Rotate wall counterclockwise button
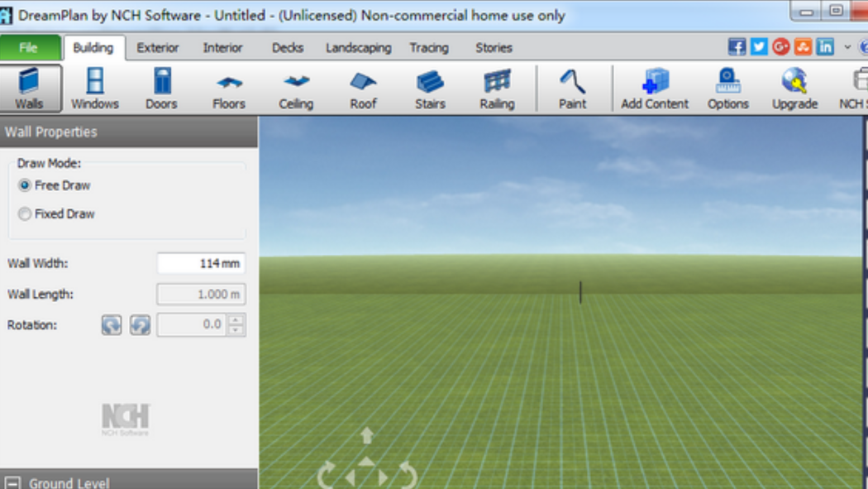This screenshot has height=489, width=868. 140,325
